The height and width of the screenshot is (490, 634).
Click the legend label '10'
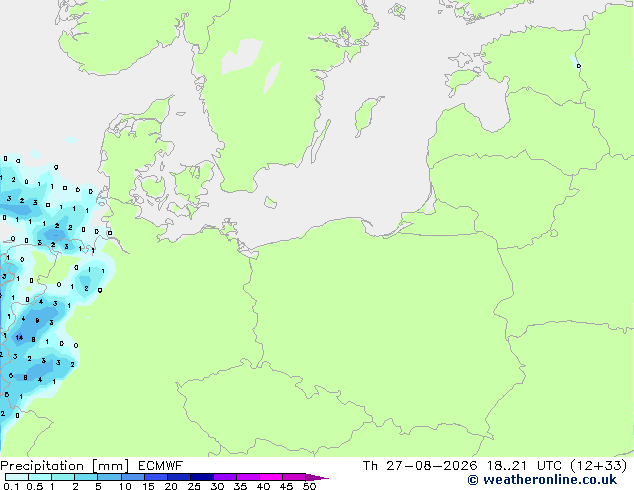point(125,486)
